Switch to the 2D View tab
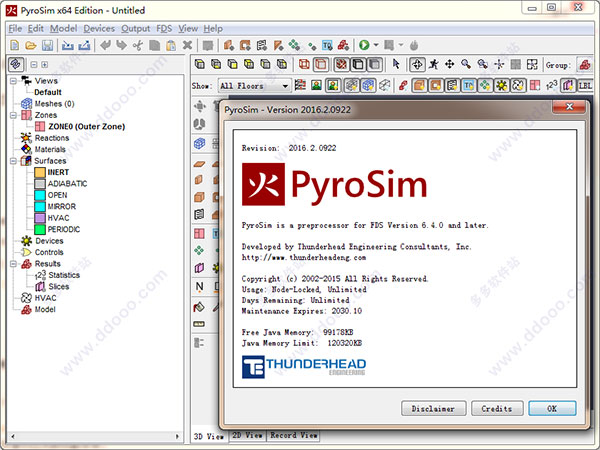The image size is (600, 450). pyautogui.click(x=247, y=435)
